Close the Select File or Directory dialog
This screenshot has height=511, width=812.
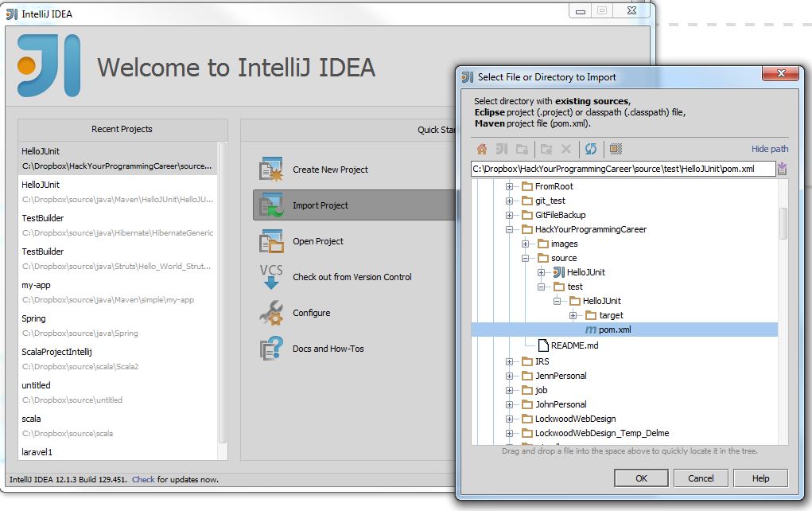(782, 73)
